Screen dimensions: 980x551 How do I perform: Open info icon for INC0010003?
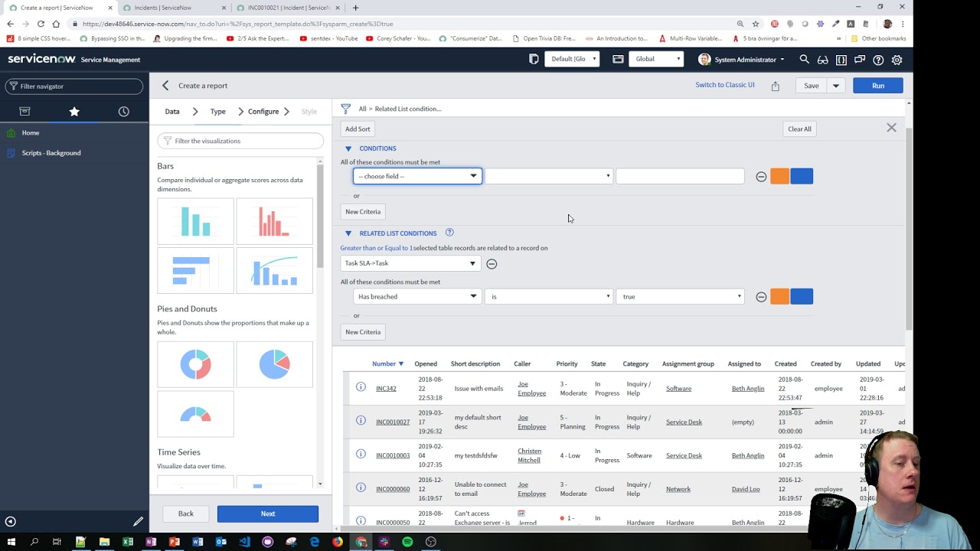point(361,455)
